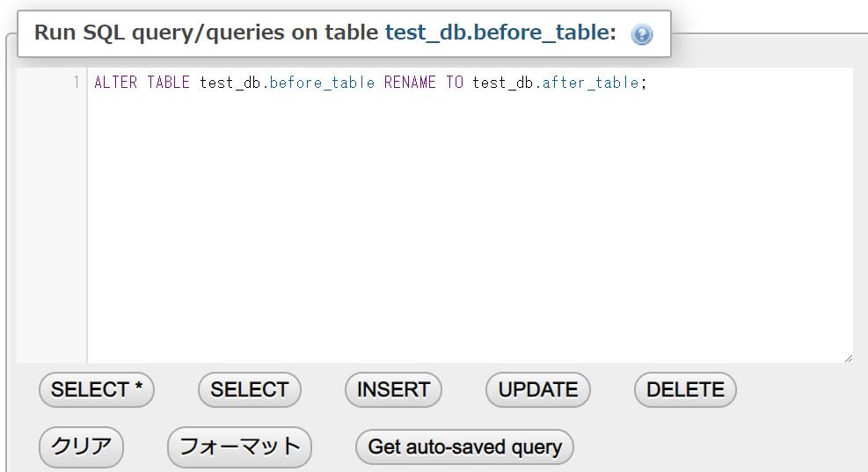
Task: Click the "Run SQL query/queries on table" heading text
Action: (207, 33)
